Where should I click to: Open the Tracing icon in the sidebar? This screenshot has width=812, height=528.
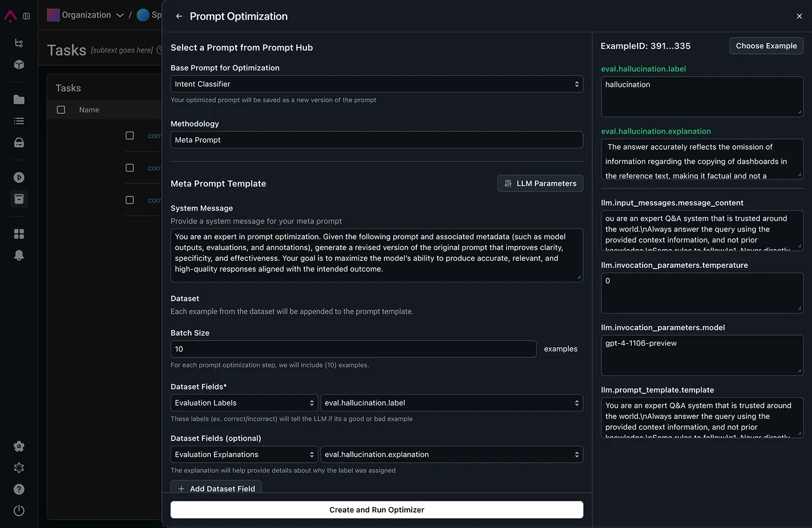(x=18, y=43)
